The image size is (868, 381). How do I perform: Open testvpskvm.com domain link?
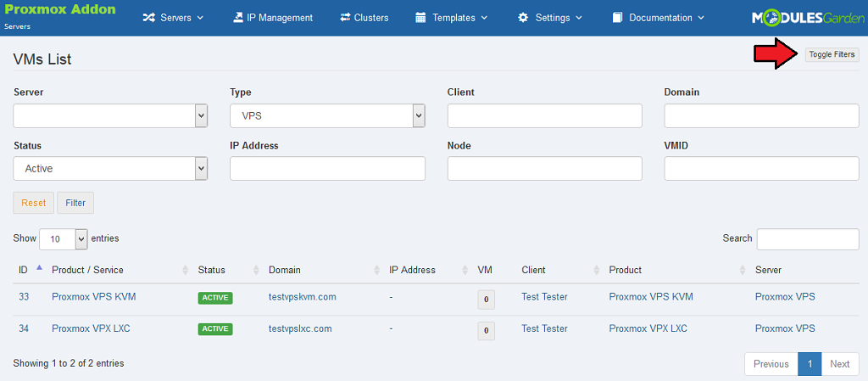tap(303, 297)
